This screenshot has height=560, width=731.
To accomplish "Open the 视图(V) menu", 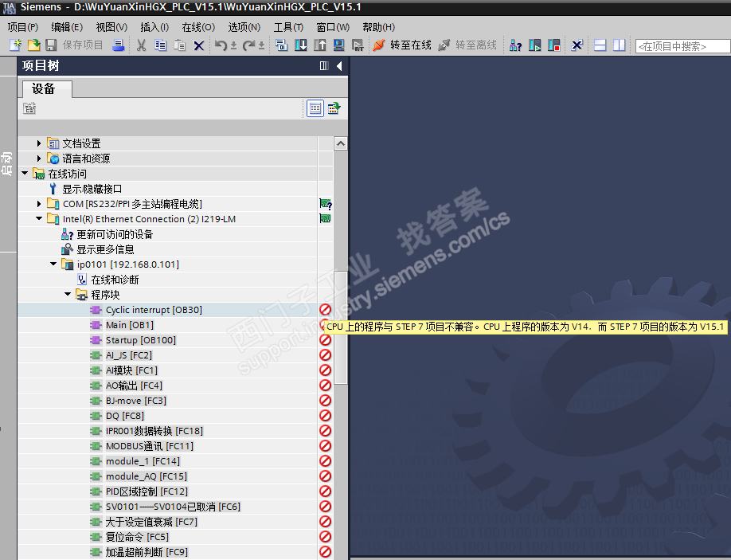I will 111,27.
